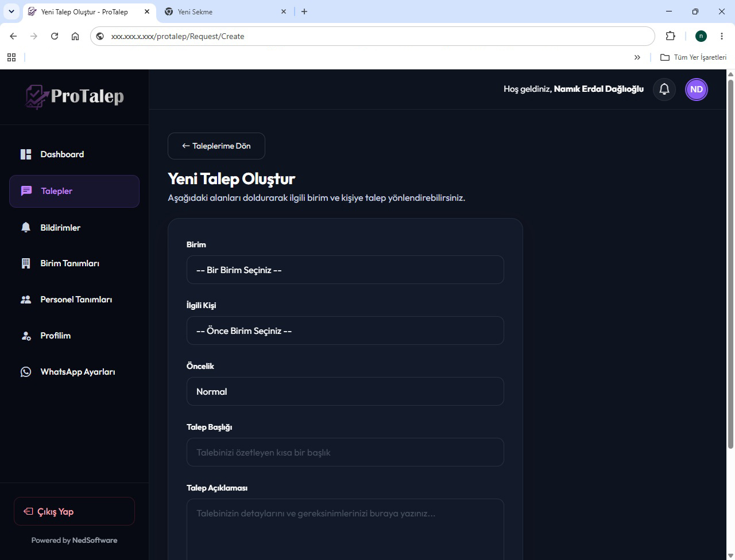Image resolution: width=735 pixels, height=560 pixels.
Task: Reload the page using refresh icon
Action: 55,36
